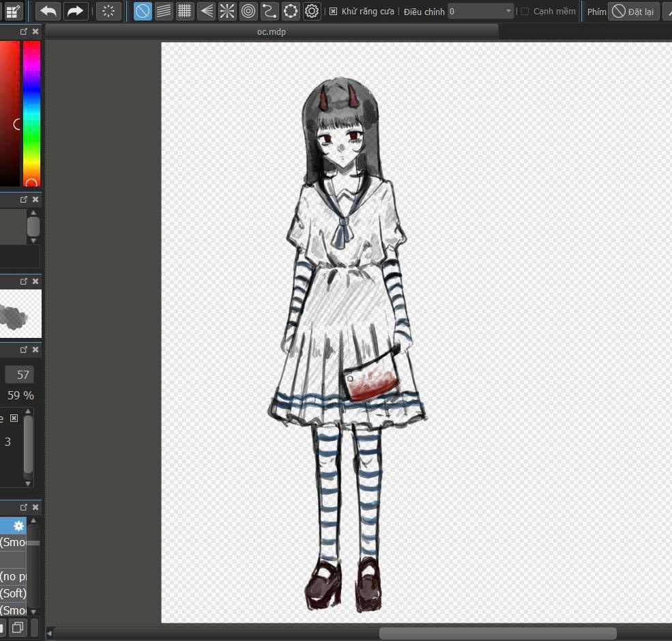The image size is (672, 641).
Task: Click the brush list scrollbar's up arrow
Action: 33,521
